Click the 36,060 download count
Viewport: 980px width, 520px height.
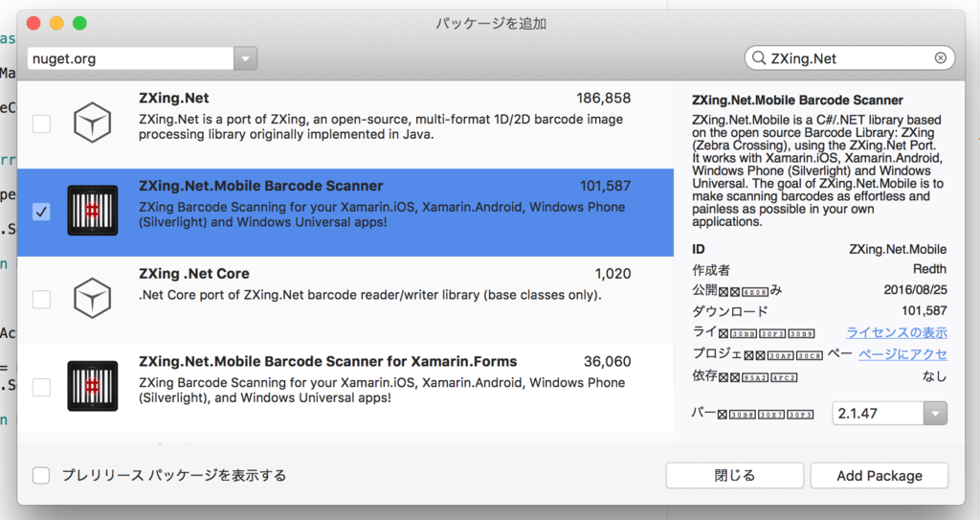607,362
